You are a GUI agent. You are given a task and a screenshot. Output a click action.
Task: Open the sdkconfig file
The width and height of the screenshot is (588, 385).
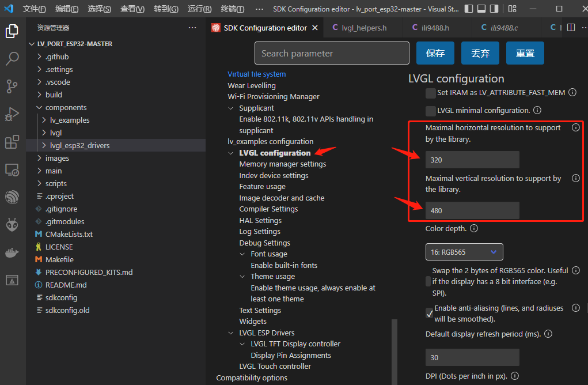pos(61,297)
